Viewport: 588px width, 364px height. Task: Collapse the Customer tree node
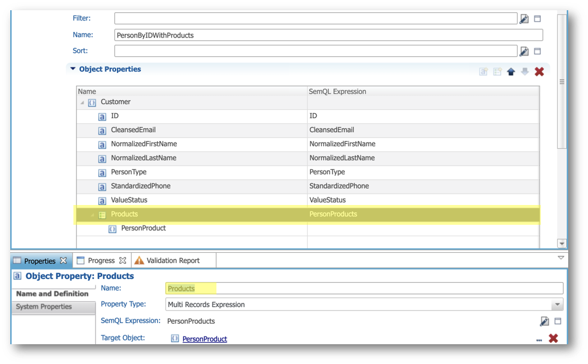pos(82,102)
